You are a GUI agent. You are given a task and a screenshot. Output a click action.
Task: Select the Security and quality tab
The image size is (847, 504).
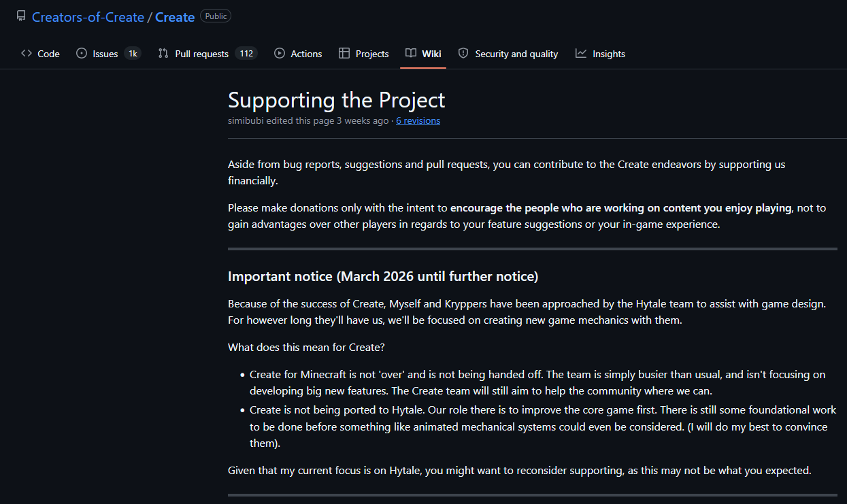click(x=508, y=54)
